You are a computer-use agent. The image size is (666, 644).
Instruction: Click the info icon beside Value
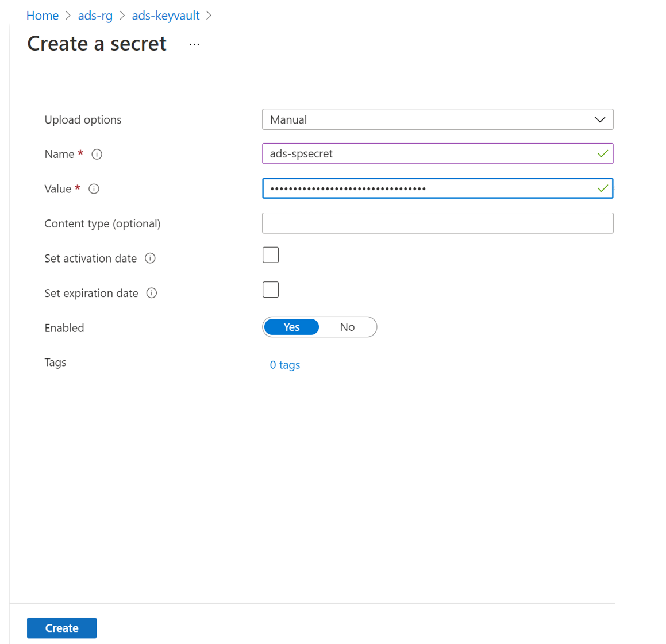coord(94,189)
